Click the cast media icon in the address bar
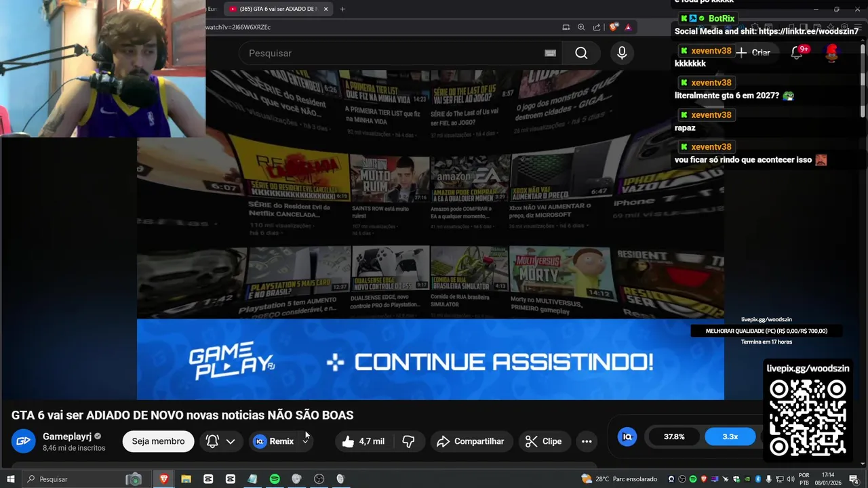The width and height of the screenshot is (868, 488). point(566,27)
